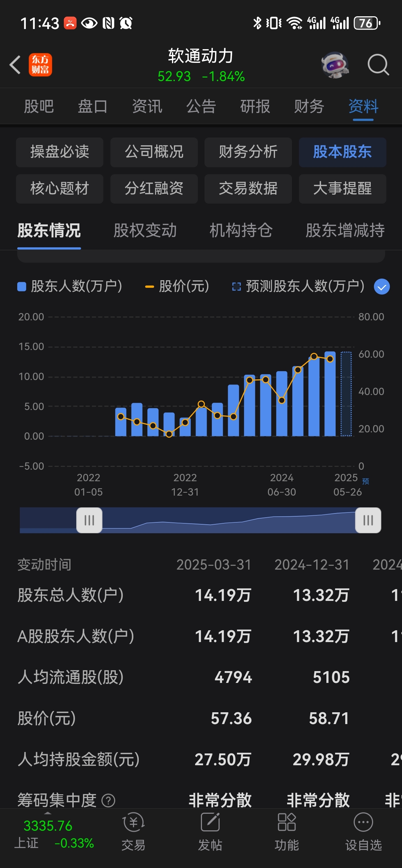Tap the search magnifier icon
Screen dimensions: 402x868
pos(378,64)
